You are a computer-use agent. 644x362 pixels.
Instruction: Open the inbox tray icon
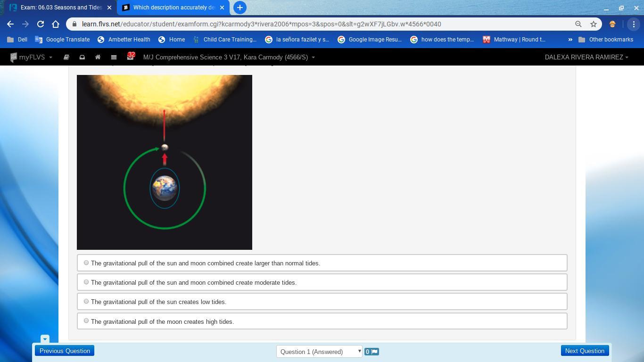(x=82, y=57)
